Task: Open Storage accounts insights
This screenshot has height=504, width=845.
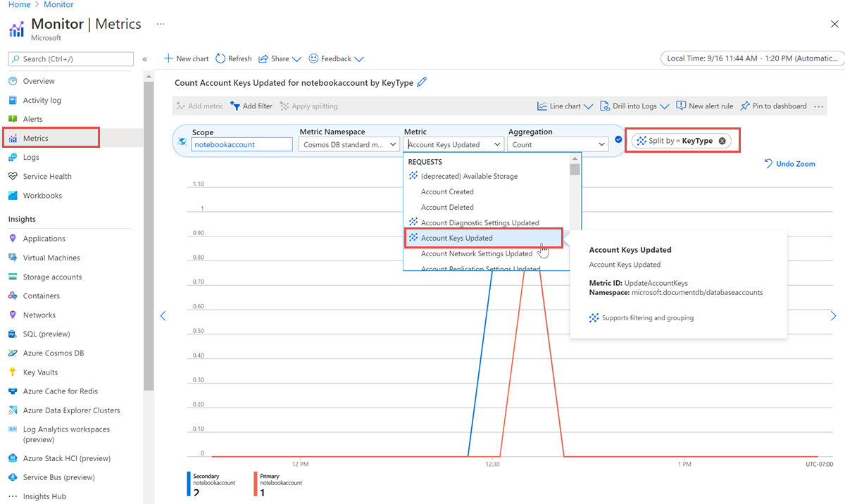Action: point(52,277)
